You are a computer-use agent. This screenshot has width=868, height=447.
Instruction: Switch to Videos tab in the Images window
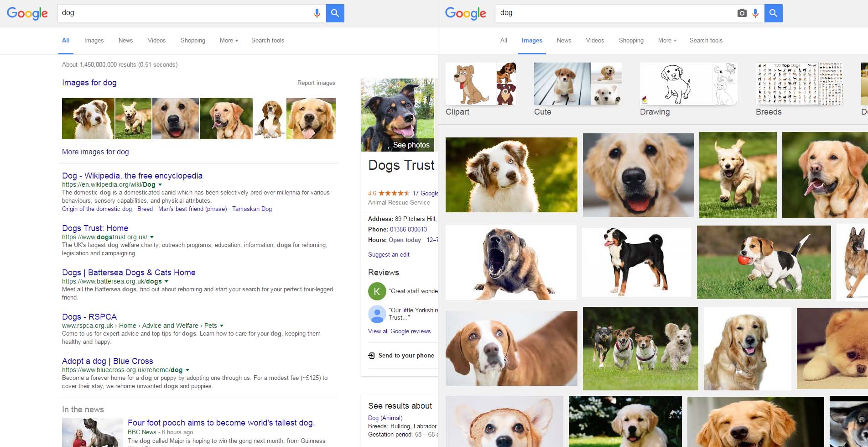coord(595,40)
